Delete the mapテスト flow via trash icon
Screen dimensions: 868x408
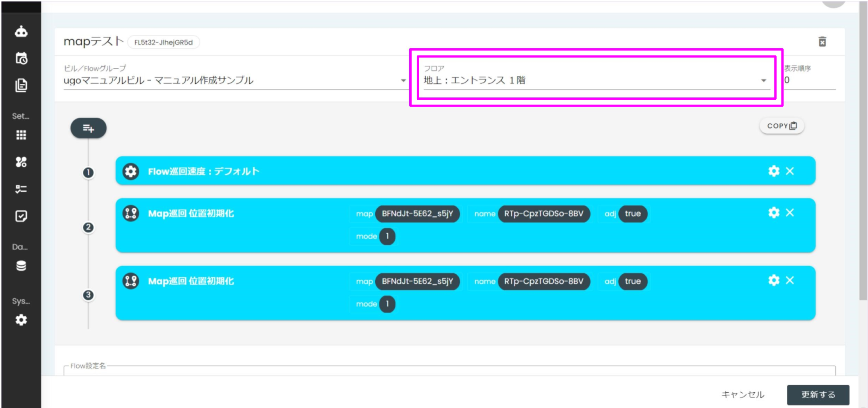823,42
